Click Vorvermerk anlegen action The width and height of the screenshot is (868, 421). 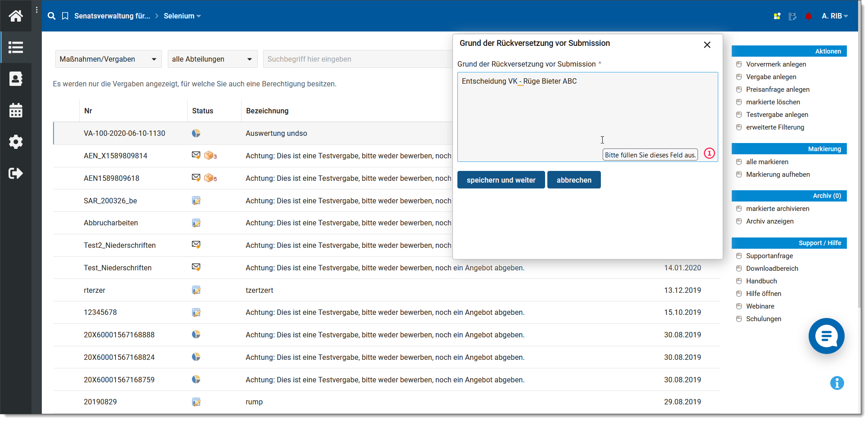tap(776, 64)
